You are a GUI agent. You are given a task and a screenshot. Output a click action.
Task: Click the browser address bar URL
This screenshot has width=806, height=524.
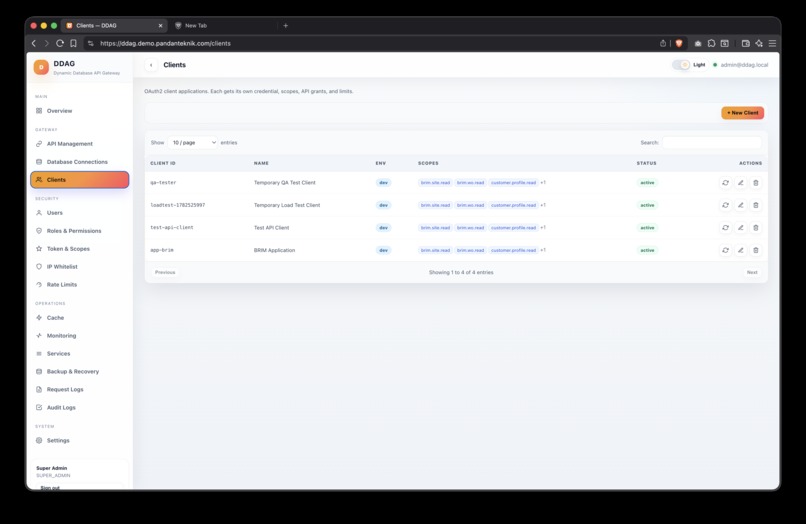(x=165, y=43)
